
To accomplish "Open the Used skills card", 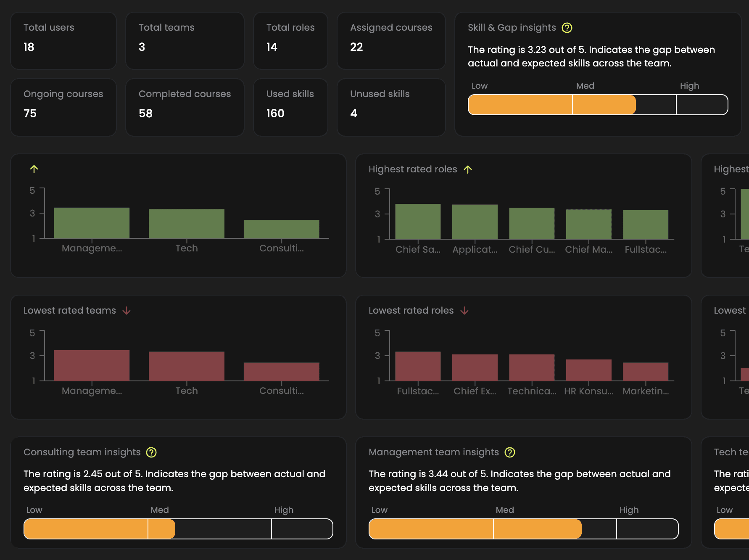I will click(x=290, y=107).
